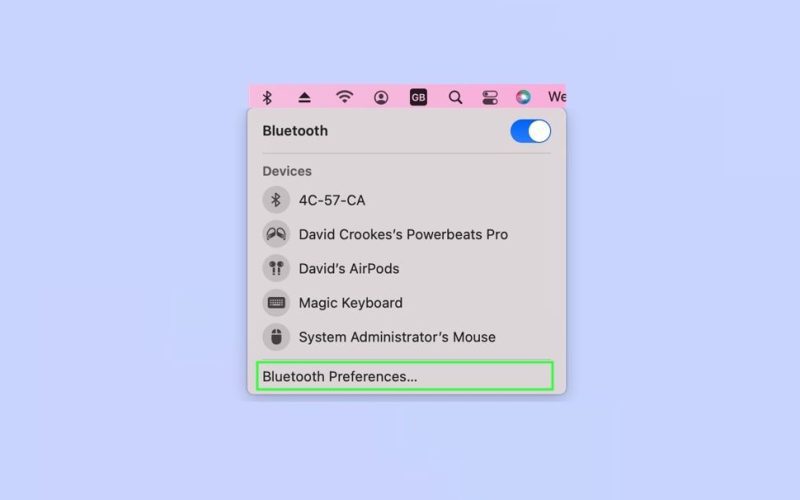Connect to David Crookes's Powerbeats Pro
The image size is (800, 500).
[x=407, y=234]
